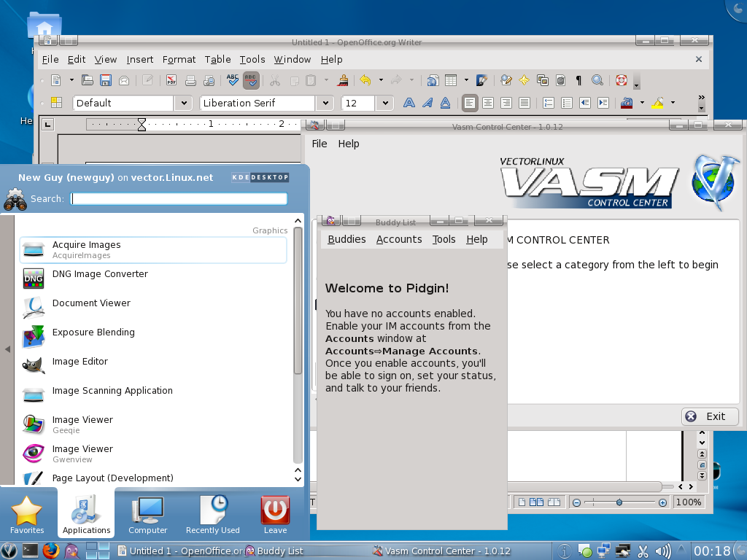Expand the Liberation Serif font name dropdown

pyautogui.click(x=325, y=104)
